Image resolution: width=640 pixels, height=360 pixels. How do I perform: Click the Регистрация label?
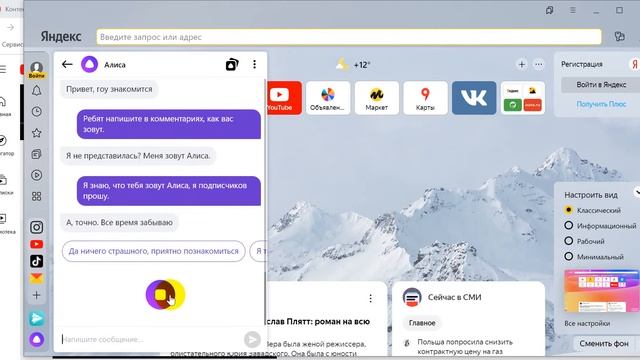tap(582, 64)
